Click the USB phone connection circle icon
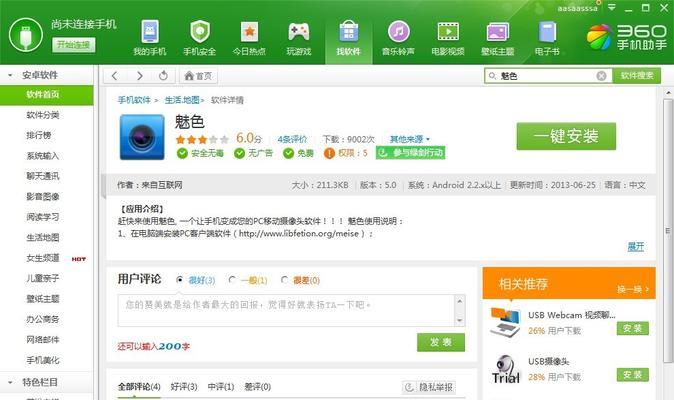This screenshot has height=400, width=674. [26, 35]
